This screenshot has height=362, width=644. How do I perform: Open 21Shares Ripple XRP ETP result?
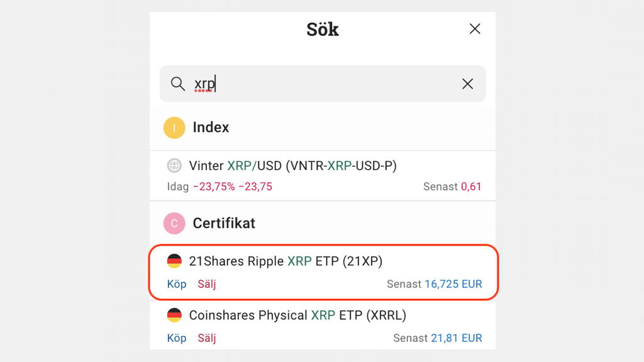[286, 261]
